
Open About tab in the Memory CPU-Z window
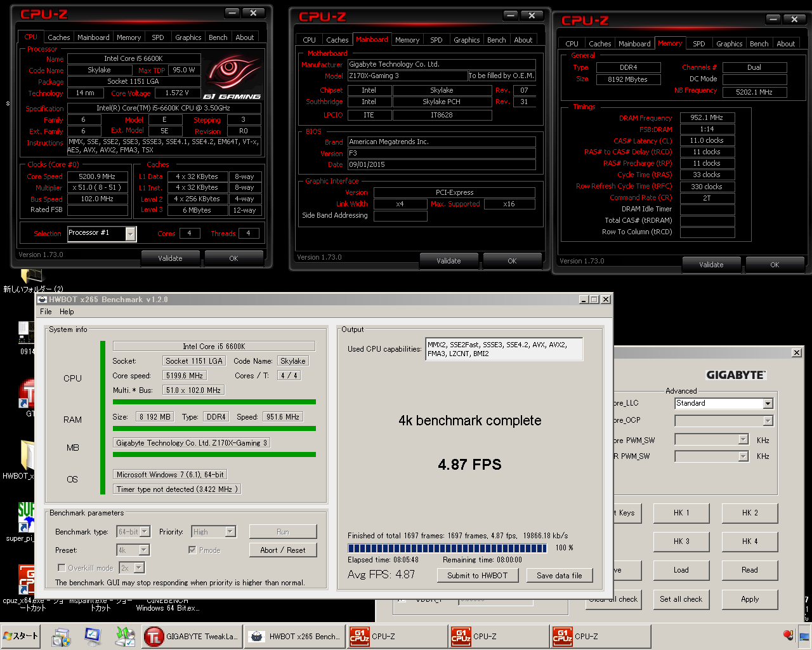point(786,44)
